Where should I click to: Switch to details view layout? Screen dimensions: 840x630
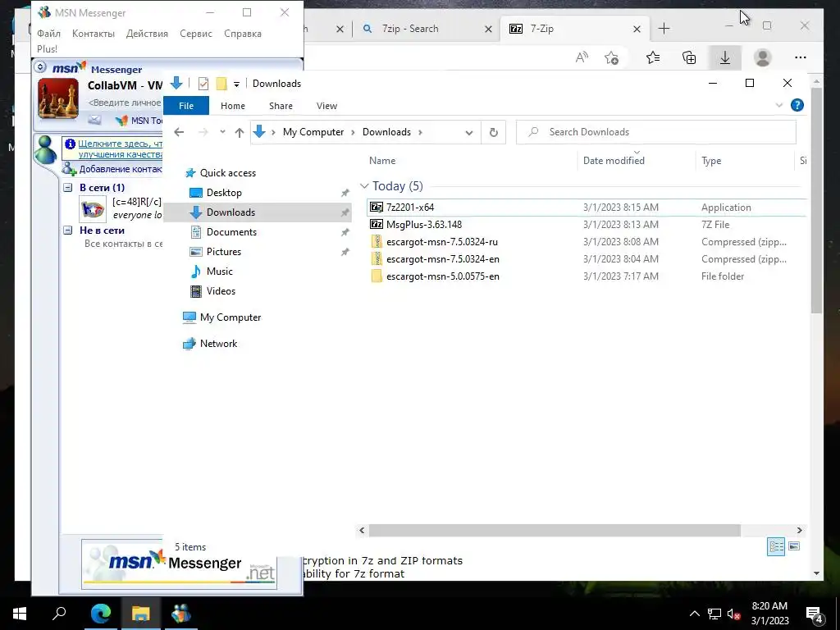[776, 546]
